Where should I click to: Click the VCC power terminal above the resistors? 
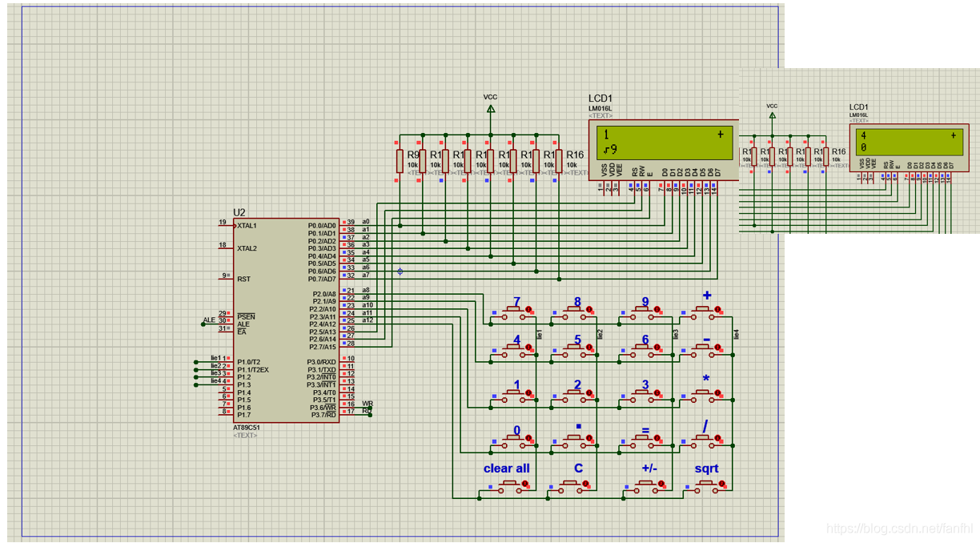coord(491,108)
